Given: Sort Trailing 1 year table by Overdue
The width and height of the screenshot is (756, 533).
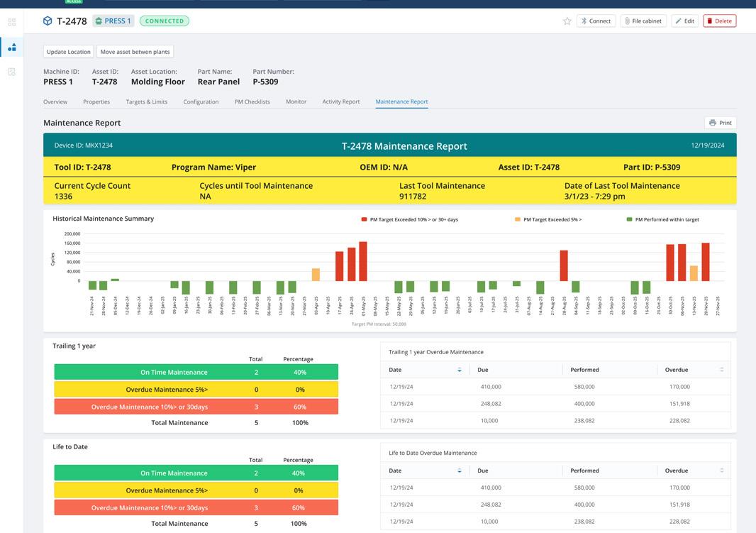Looking at the screenshot, I should point(722,370).
